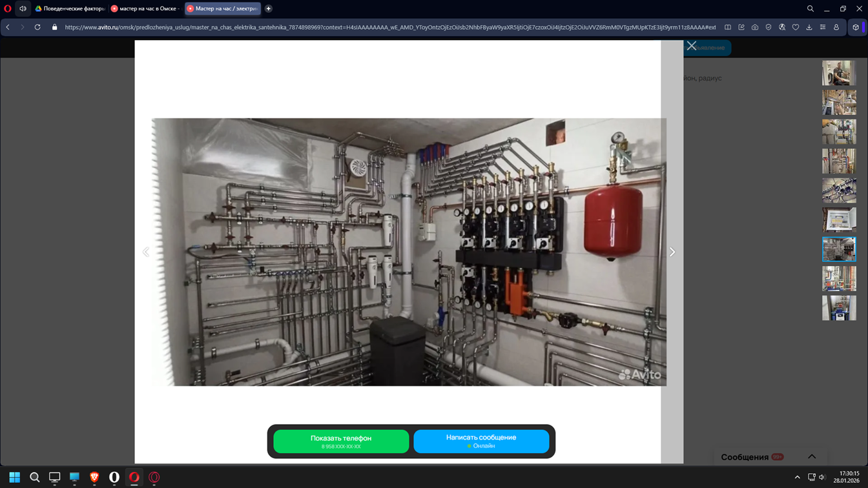Mute the tab audio speaker icon
The image size is (868, 488).
point(23,8)
